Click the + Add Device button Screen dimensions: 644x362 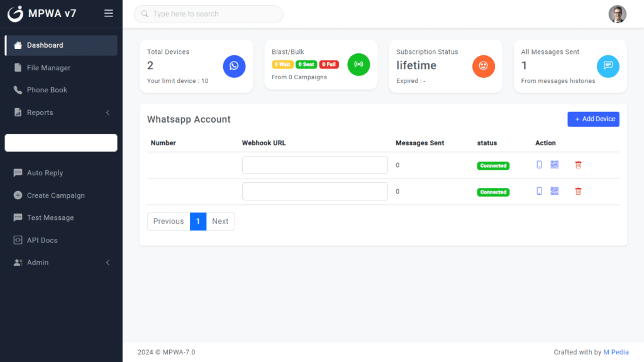coord(593,119)
